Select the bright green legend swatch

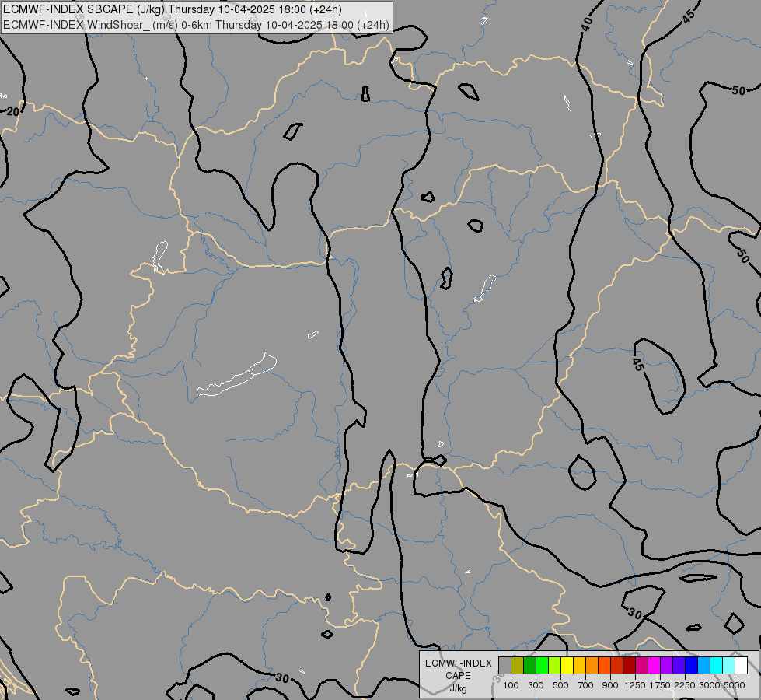[542, 665]
